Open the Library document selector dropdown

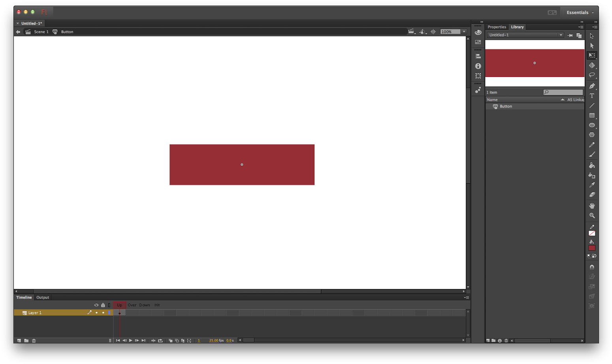click(561, 35)
